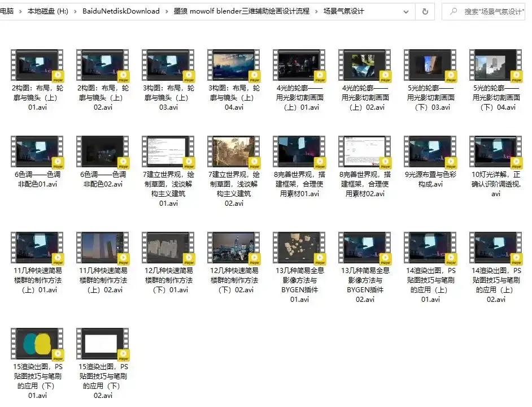Open the 8完善世界观 01.avi video thumbnail

[x=299, y=151]
